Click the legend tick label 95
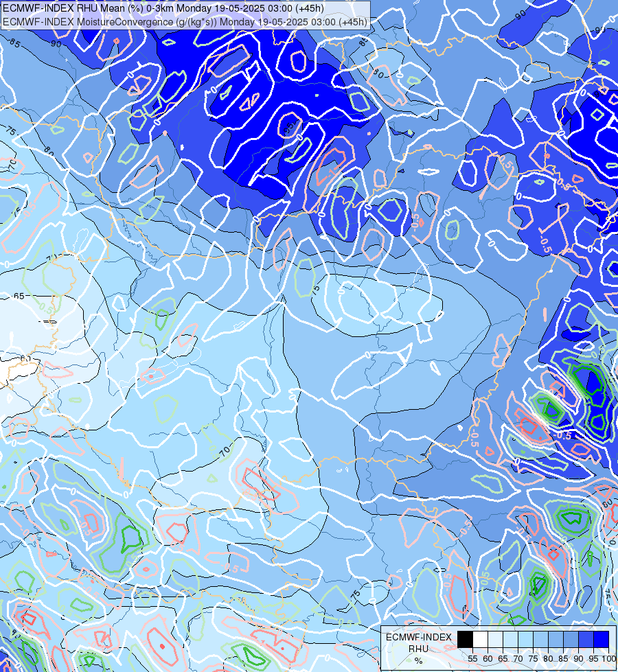The image size is (618, 672). [593, 659]
